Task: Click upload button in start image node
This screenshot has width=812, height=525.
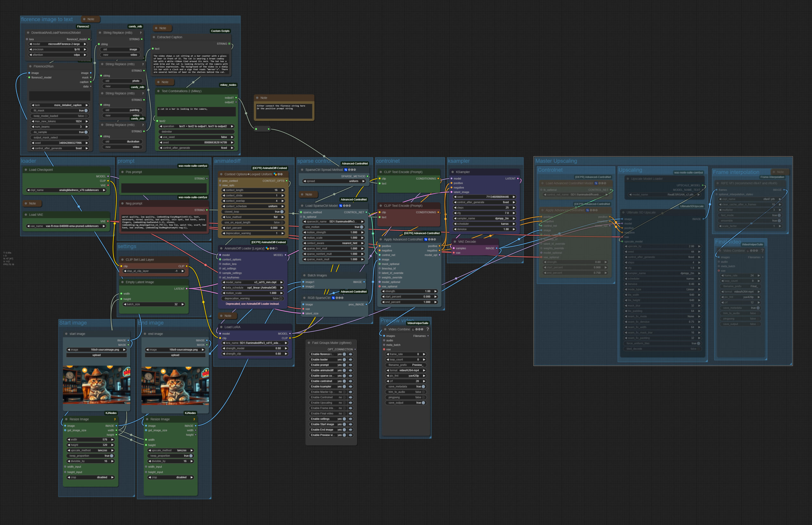Action: tap(96, 355)
